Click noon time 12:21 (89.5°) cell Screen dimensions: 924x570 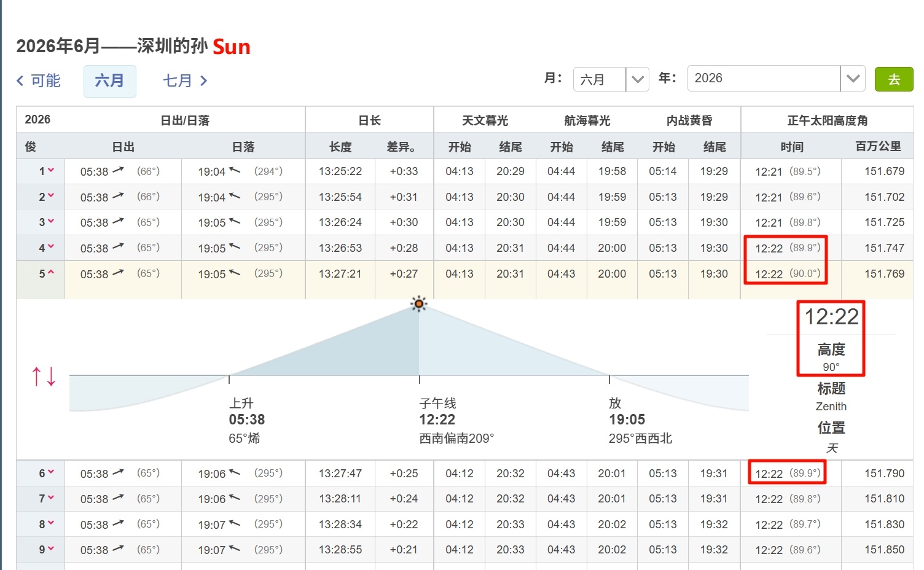[x=788, y=171]
